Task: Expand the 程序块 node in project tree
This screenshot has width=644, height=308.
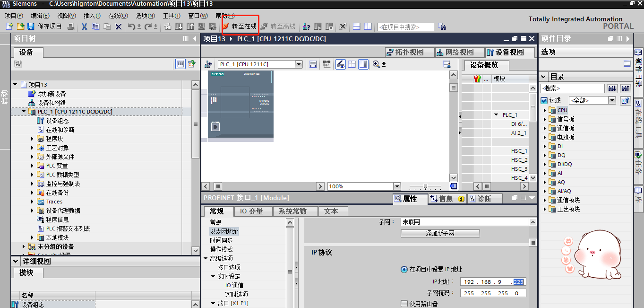Action: (33, 139)
